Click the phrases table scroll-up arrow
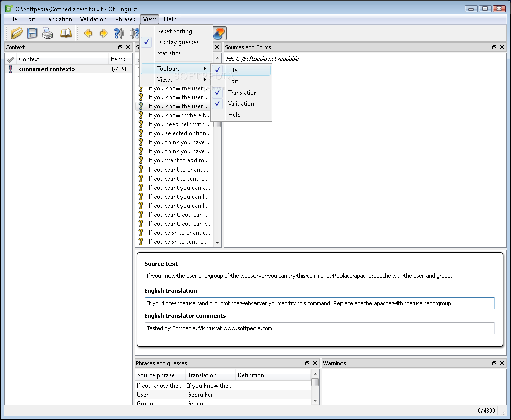The height and width of the screenshot is (420, 511). pyautogui.click(x=315, y=374)
